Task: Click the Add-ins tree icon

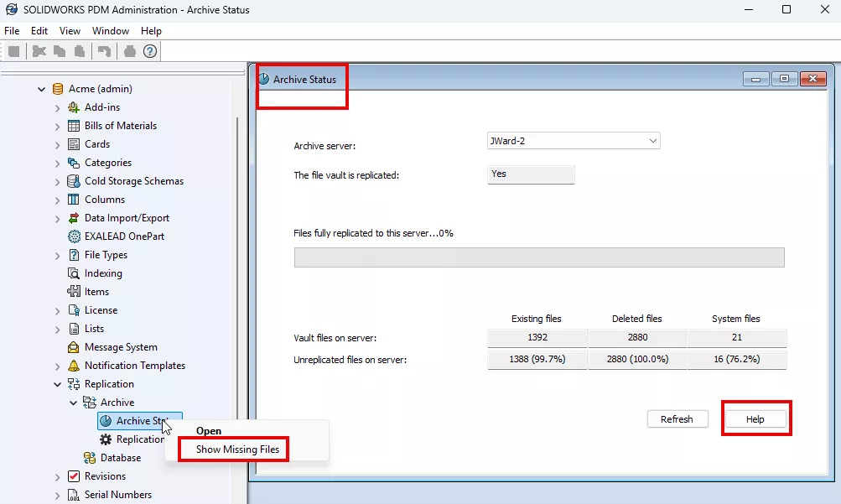Action: (74, 107)
